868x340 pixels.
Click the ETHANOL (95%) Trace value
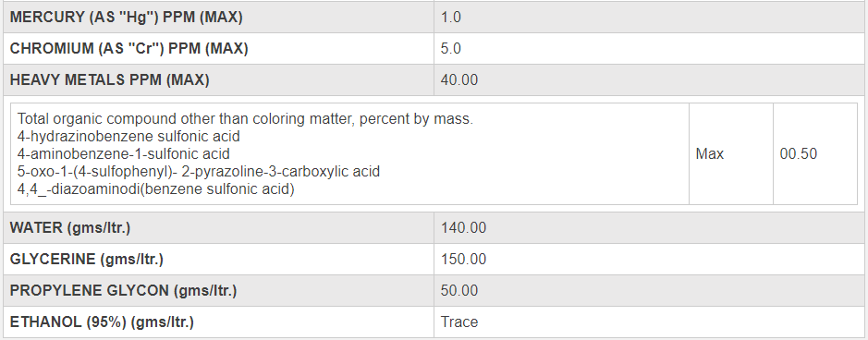[x=458, y=322]
